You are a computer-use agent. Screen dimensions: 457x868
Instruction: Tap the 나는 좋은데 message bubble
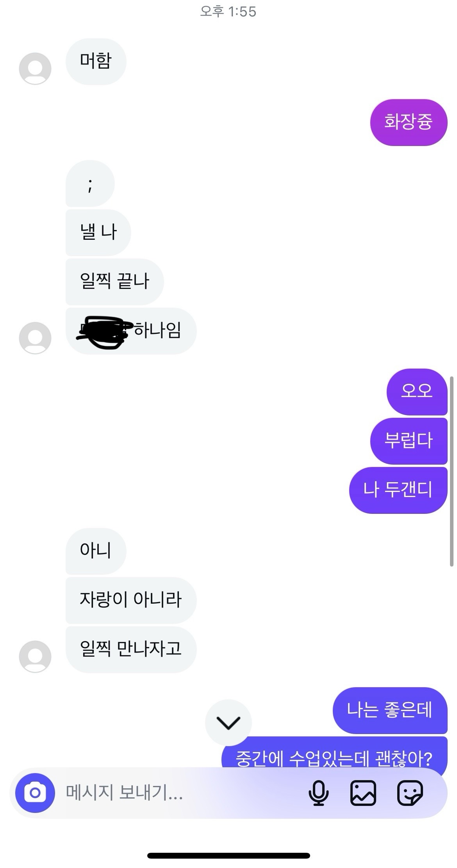[390, 710]
